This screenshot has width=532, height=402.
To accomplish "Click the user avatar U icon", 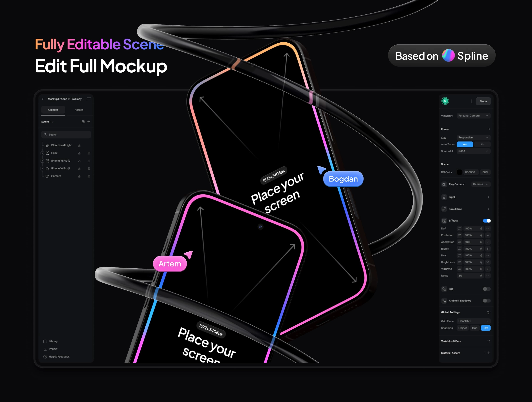I will tap(445, 101).
